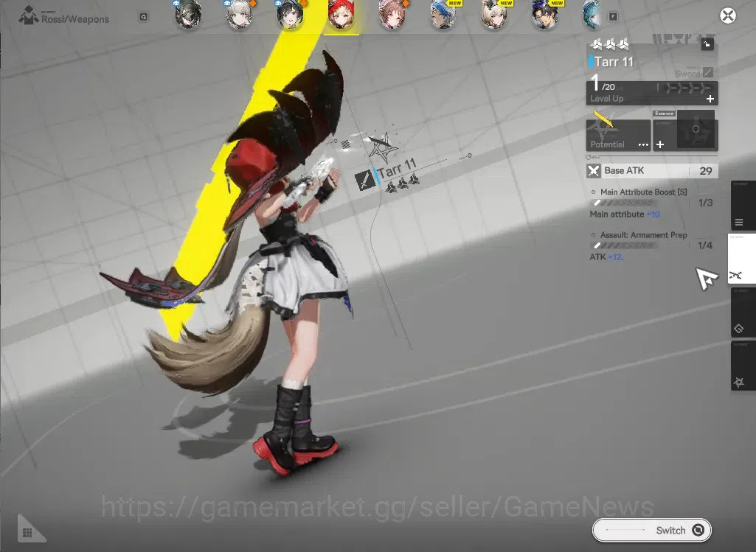Select the Main Attribute Boost [S] skill
The image size is (756, 552).
643,192
